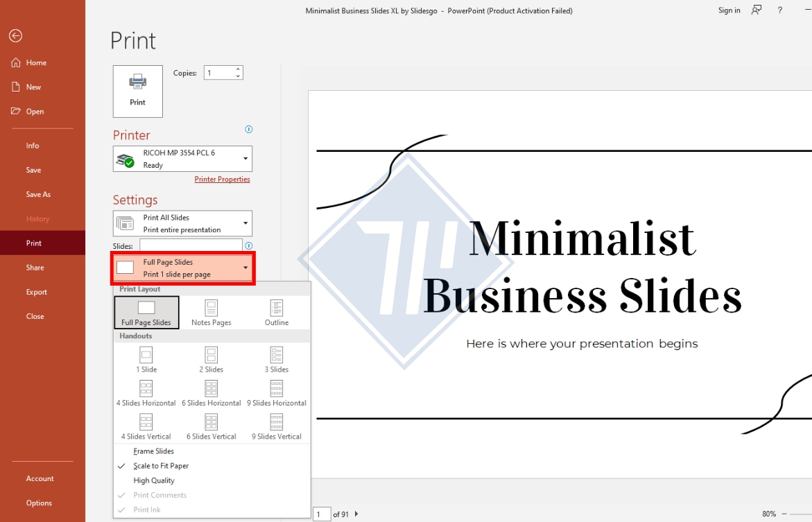
Task: Click the Slides range input field
Action: point(191,245)
